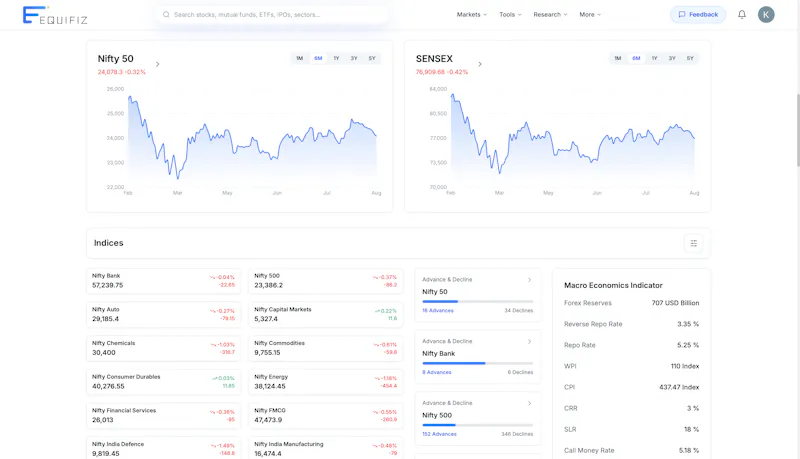The image size is (800, 459).
Task: Click the search magnifier icon
Action: pos(166,15)
